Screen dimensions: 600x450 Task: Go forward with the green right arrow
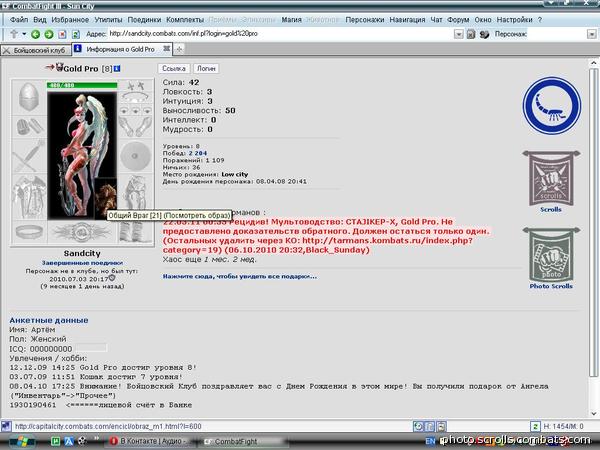(x=49, y=34)
